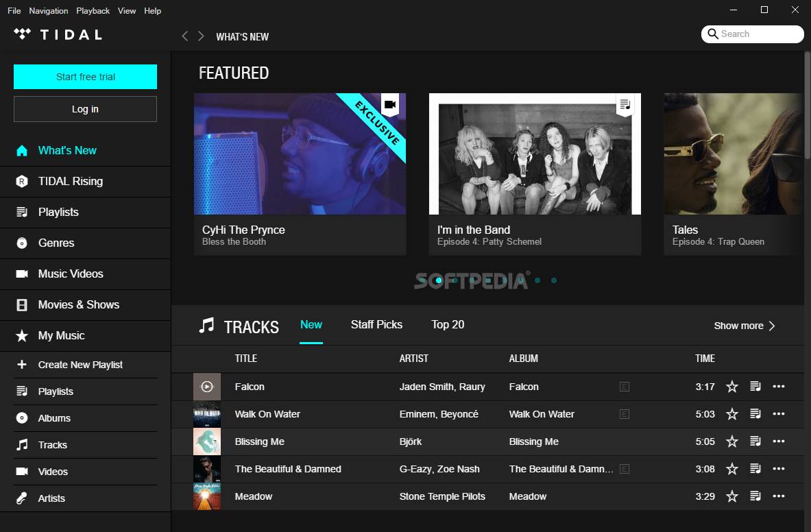This screenshot has width=811, height=532.
Task: Open the Tales Trap Queen featured thumbnail
Action: (734, 154)
